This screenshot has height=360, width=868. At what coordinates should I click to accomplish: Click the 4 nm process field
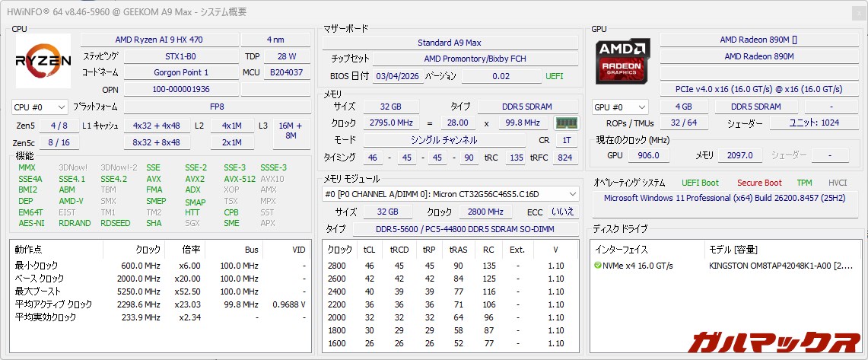pos(275,40)
